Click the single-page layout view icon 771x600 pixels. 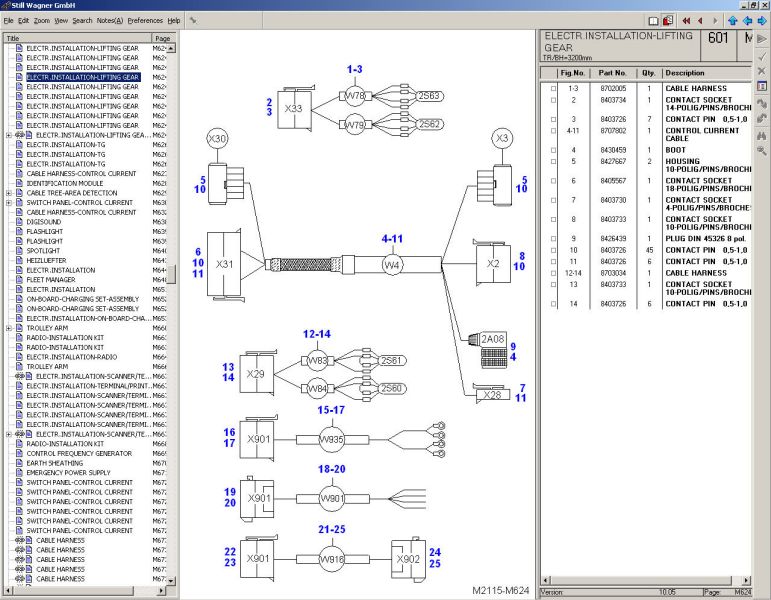click(653, 20)
